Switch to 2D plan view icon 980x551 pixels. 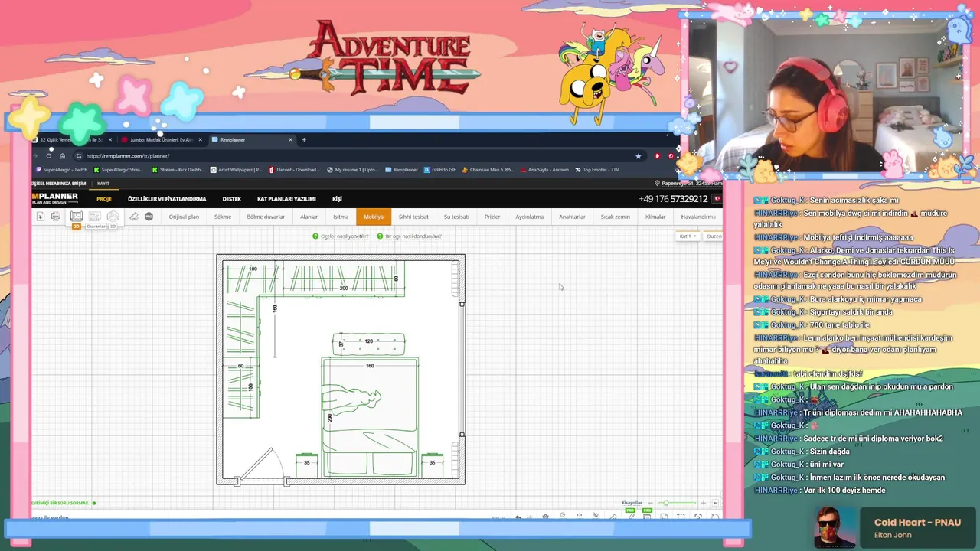pos(77,217)
